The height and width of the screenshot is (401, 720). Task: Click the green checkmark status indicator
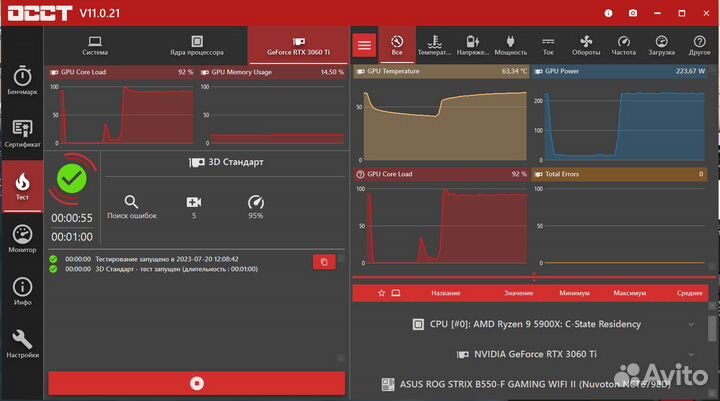[72, 179]
